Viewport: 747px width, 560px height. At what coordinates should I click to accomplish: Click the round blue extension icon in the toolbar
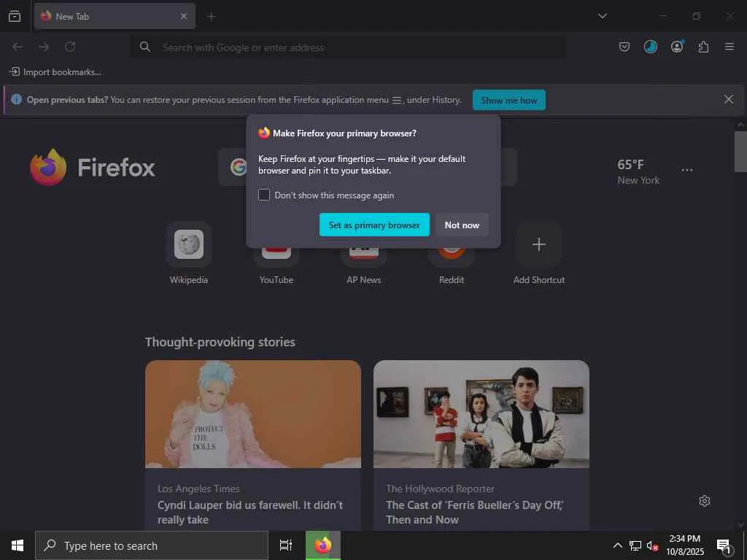(x=650, y=47)
